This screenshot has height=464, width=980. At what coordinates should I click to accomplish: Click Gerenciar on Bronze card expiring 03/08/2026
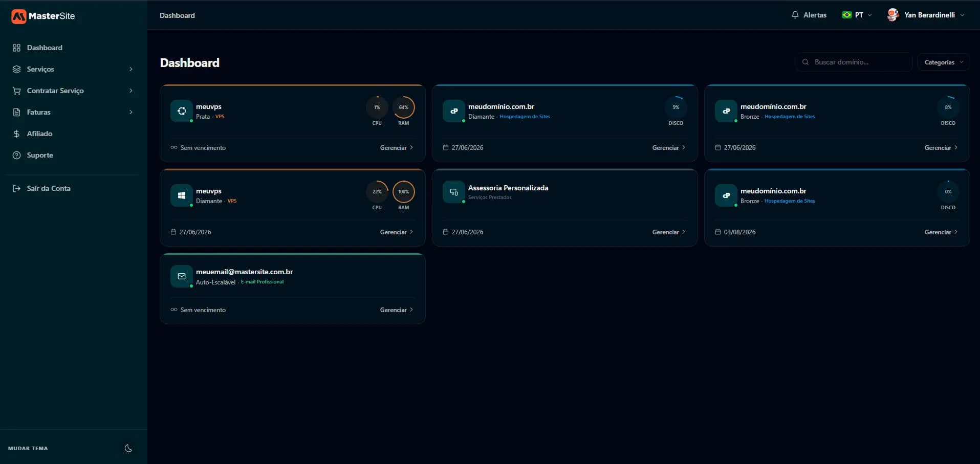pyautogui.click(x=941, y=232)
